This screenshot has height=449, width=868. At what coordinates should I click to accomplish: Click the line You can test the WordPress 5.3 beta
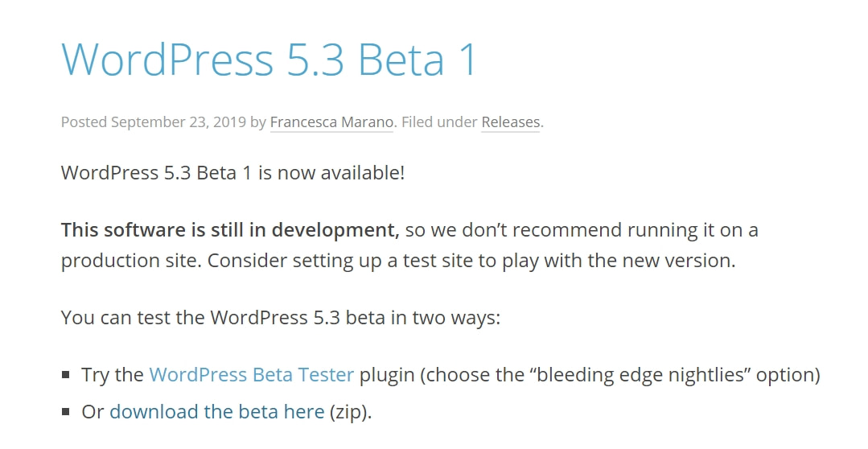281,318
